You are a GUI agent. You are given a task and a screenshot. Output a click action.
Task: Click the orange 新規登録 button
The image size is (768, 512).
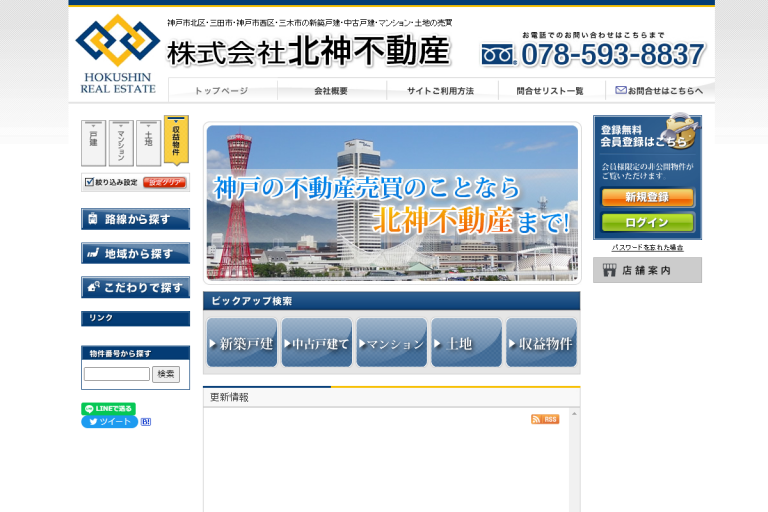pyautogui.click(x=647, y=197)
